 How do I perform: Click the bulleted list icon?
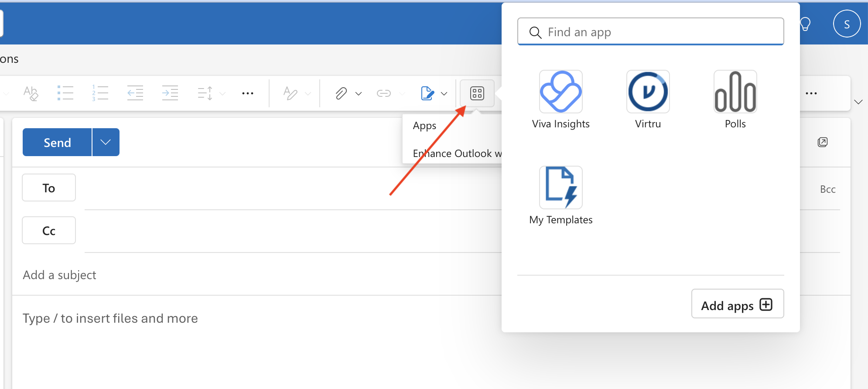[65, 93]
